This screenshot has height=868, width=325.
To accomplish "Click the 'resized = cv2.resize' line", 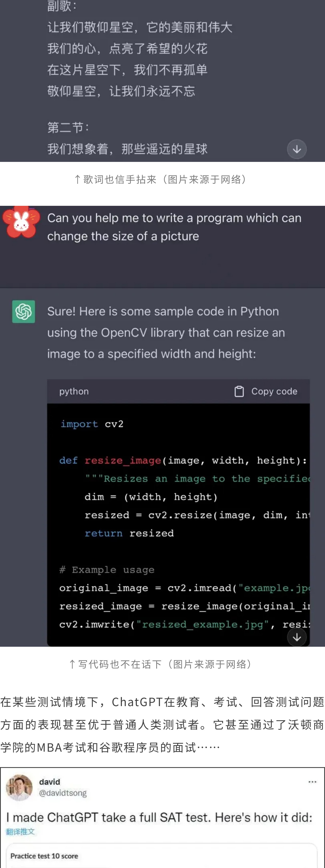I will pos(197,515).
